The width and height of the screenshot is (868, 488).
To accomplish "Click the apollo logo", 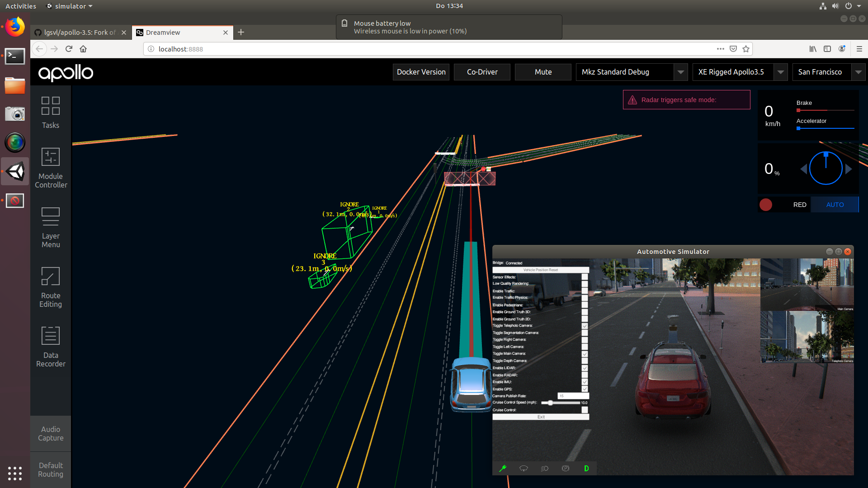I will [x=66, y=72].
